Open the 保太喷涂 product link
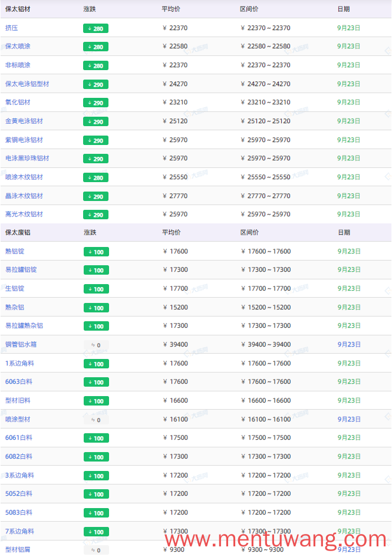392x557 pixels. tap(18, 46)
